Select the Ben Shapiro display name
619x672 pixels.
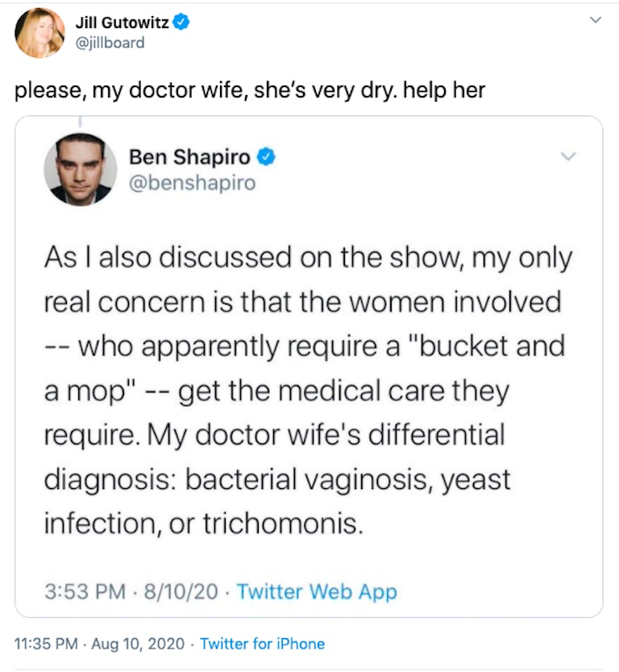(x=189, y=157)
